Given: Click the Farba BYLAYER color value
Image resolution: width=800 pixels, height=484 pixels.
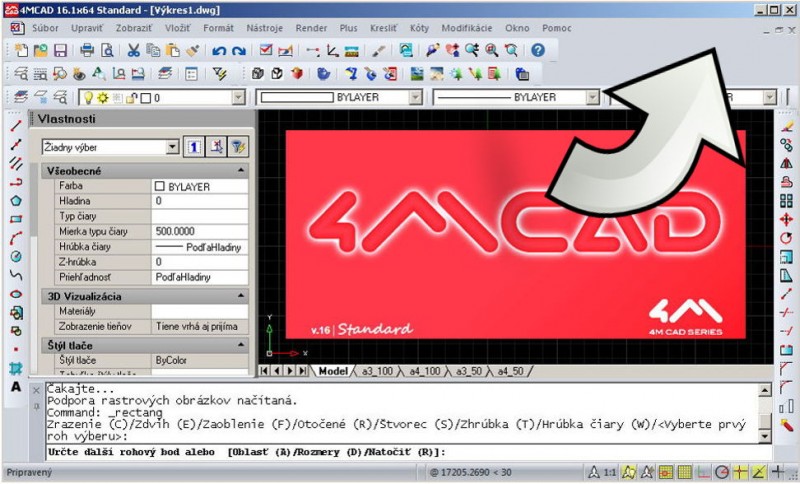Looking at the screenshot, I should coord(199,186).
